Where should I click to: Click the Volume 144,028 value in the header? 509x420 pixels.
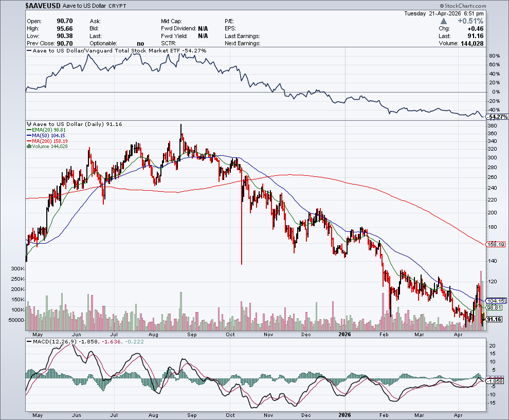[495, 44]
